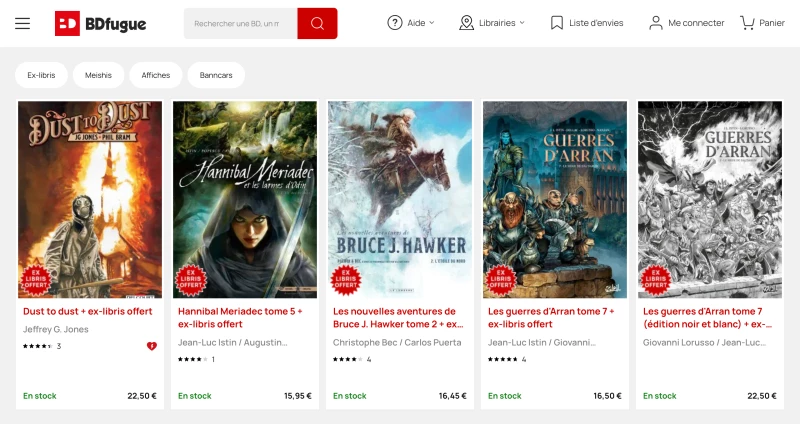The image size is (800, 424).
Task: Click authors Christophe Bec / Carlos Puerta
Action: (x=397, y=342)
